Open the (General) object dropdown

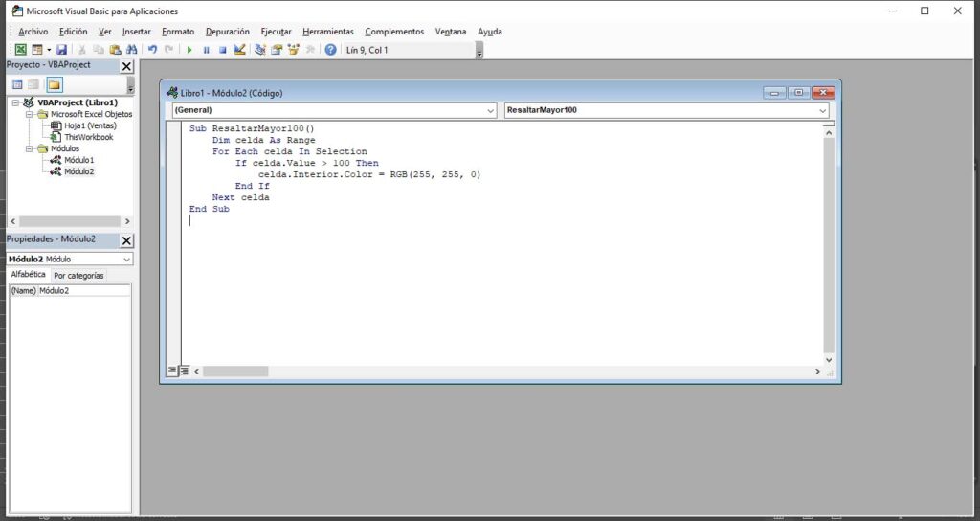tap(491, 111)
